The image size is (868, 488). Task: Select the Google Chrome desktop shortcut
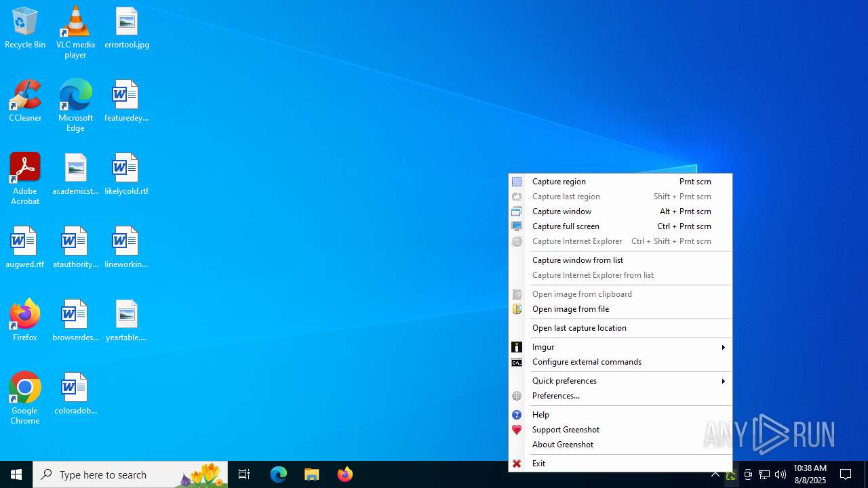coord(25,399)
